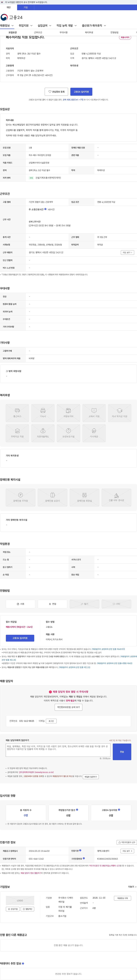Click the 채용정보 이력 button

click(122, 898)
